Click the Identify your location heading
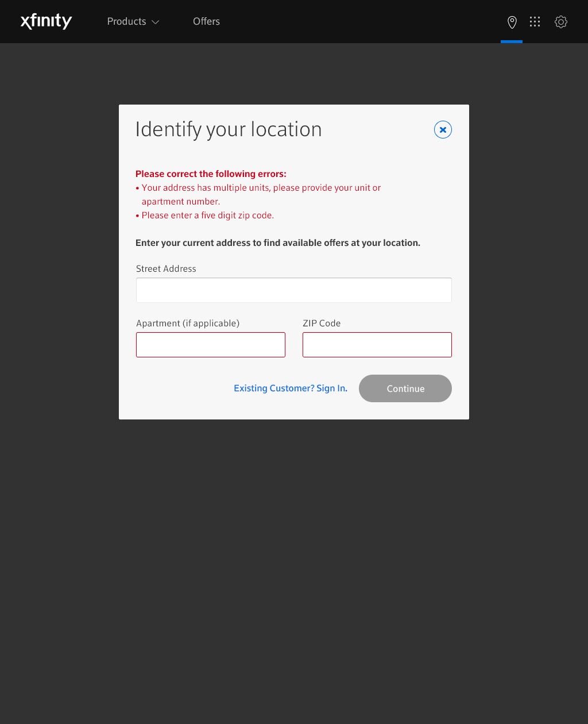The height and width of the screenshot is (724, 588). click(x=229, y=130)
